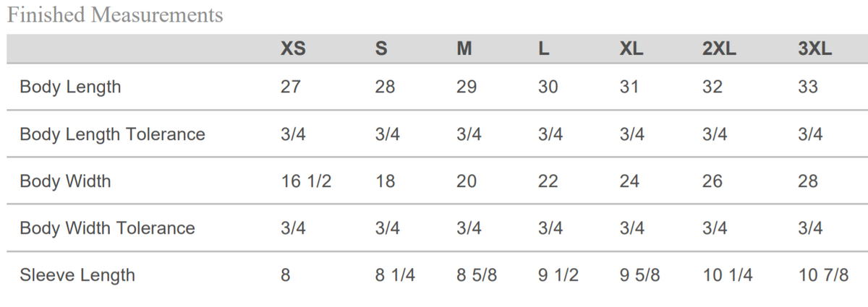This screenshot has height=307, width=868.
Task: Select the Body Length value 33
Action: pyautogui.click(x=807, y=87)
